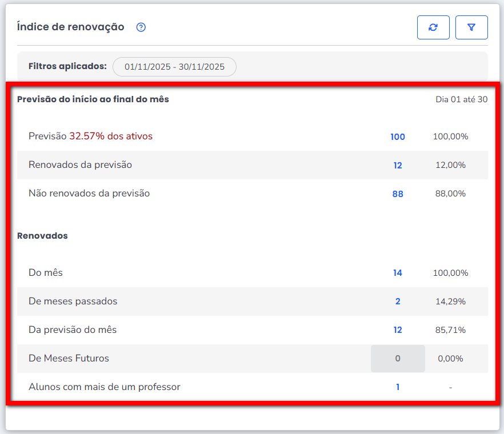Image resolution: width=504 pixels, height=434 pixels.
Task: Click Previsão do início ao final do mês heading
Action: coord(93,99)
